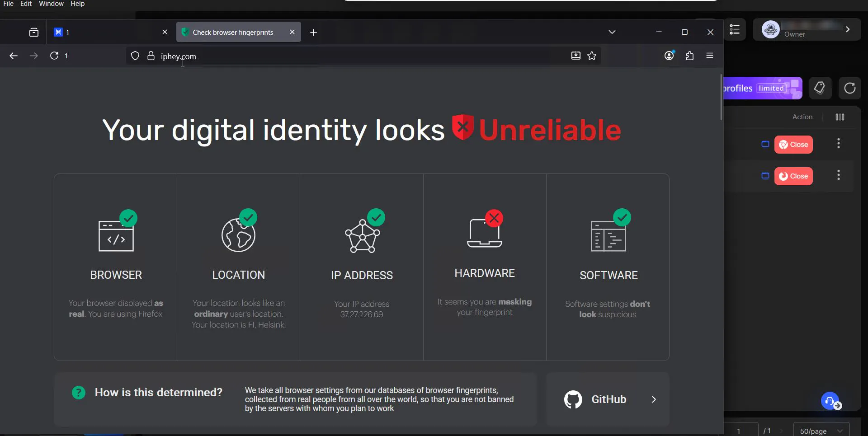Close the first running profile
Image resolution: width=868 pixels, height=436 pixels.
click(793, 145)
